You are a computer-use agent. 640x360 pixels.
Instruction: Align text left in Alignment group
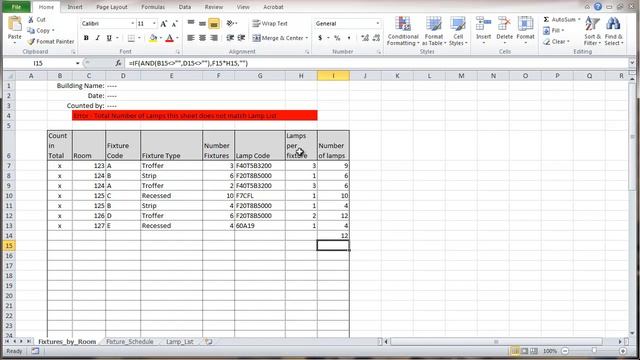[x=191, y=38]
